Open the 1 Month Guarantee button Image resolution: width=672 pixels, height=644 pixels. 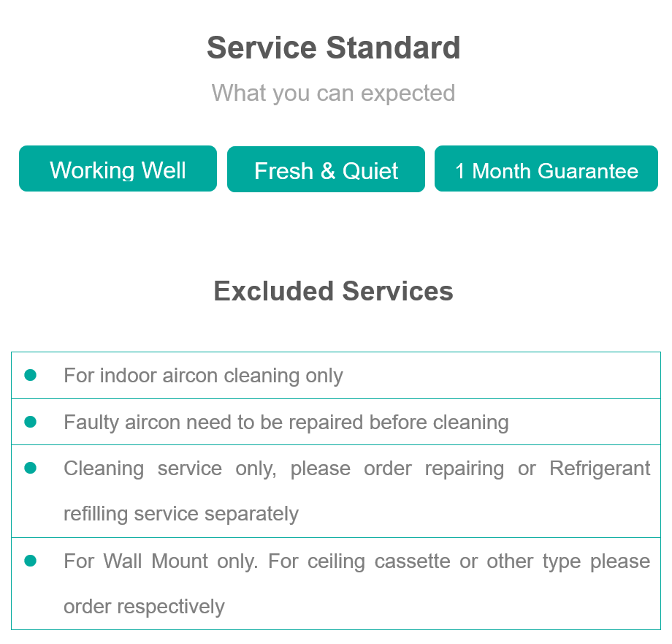[x=546, y=169]
